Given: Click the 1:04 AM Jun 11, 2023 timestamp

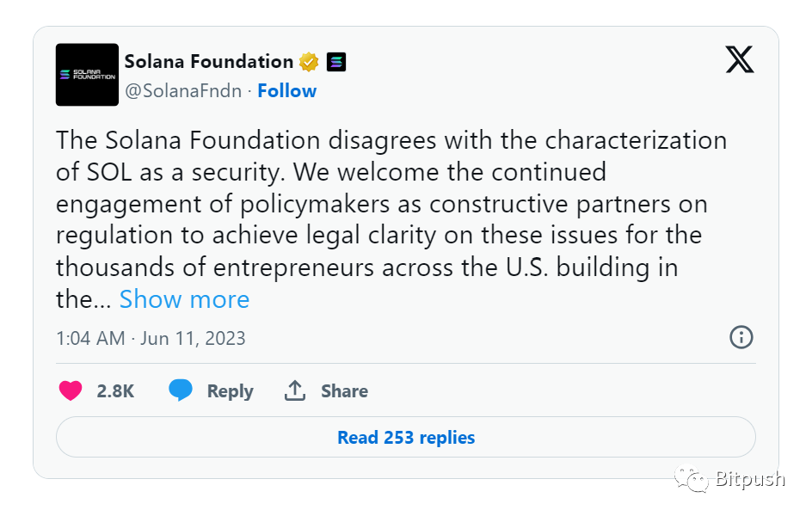Looking at the screenshot, I should [151, 338].
